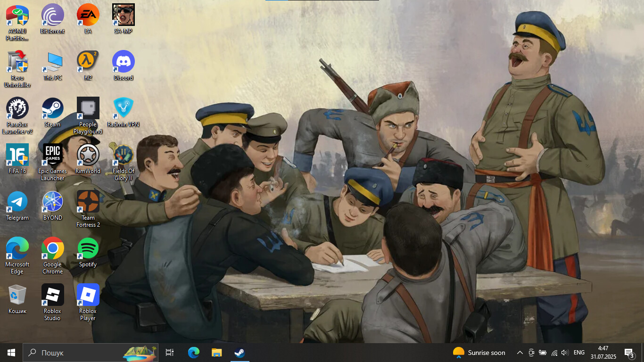Select the Telegram desktop icon
This screenshot has width=644, height=362.
[x=17, y=206]
